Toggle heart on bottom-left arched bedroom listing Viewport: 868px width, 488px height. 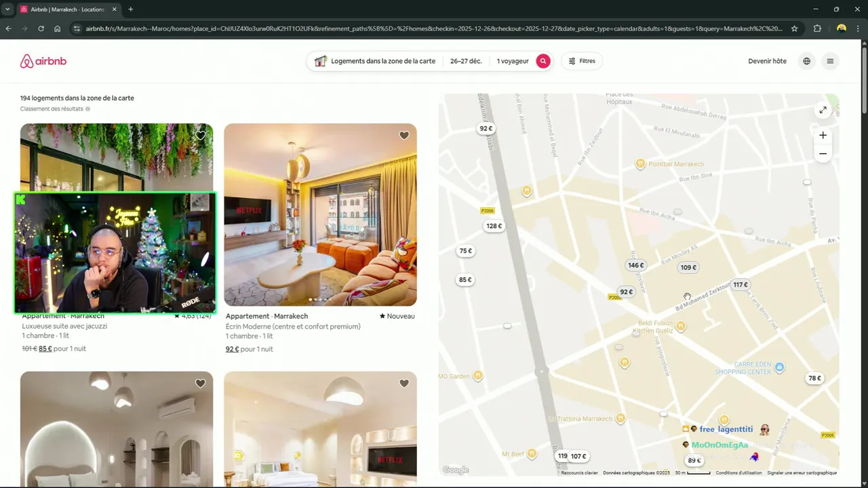tap(200, 384)
